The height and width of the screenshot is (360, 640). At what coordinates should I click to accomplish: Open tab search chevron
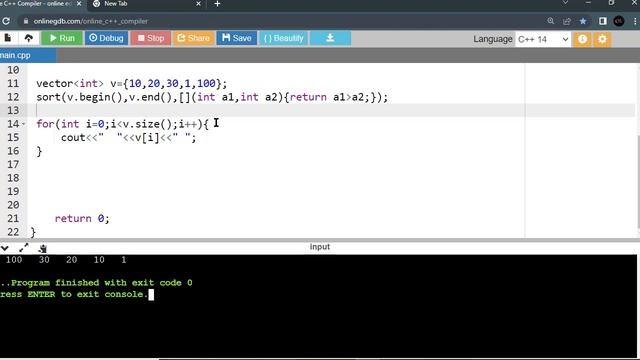tap(565, 3)
